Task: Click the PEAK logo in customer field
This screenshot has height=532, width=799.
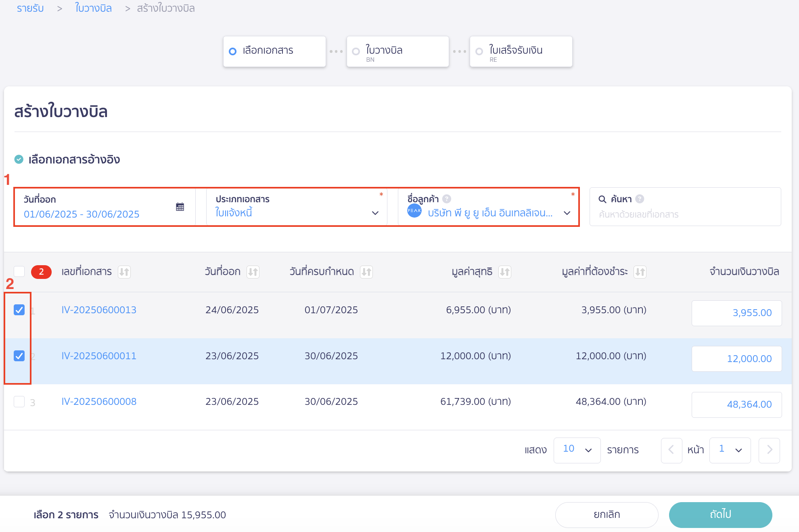Action: tap(414, 210)
